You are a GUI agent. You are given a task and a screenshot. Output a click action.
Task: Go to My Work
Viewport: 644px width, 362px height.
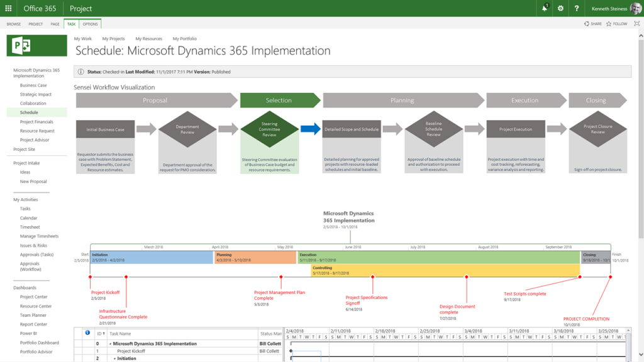point(83,38)
